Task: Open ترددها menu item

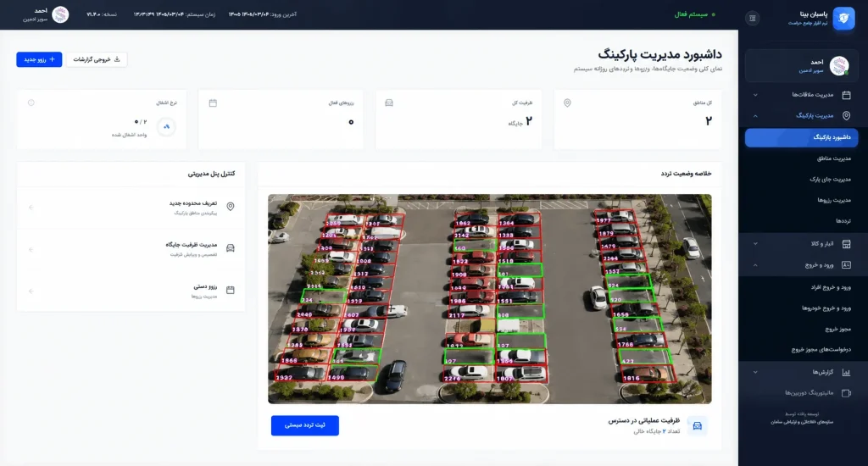Action: 843,221
